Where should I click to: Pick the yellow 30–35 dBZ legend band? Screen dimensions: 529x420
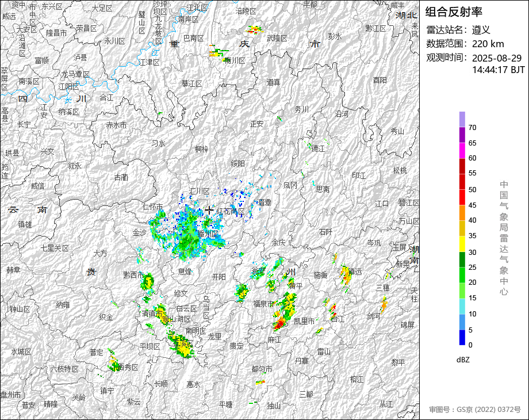[x=462, y=244]
